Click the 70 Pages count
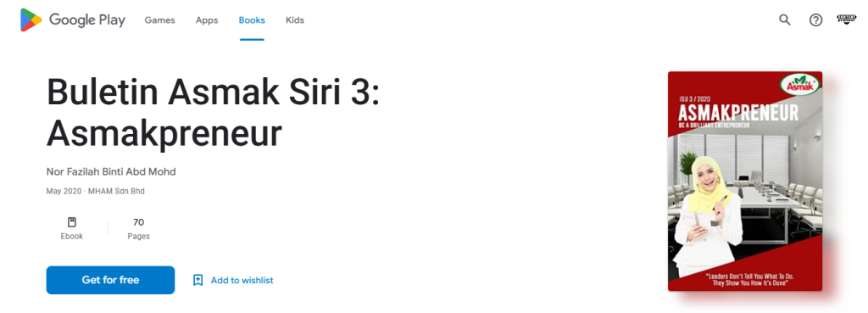 coord(138,229)
